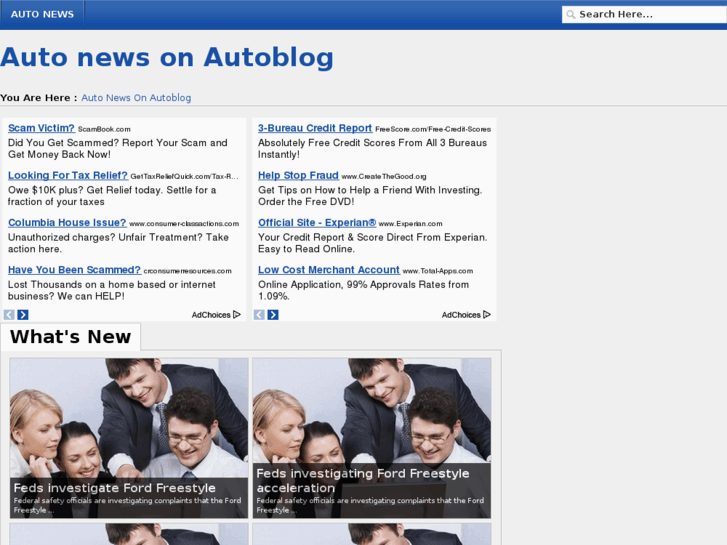Click 'Lost Thousands on a home based' description
This screenshot has width=727, height=545.
pyautogui.click(x=112, y=290)
